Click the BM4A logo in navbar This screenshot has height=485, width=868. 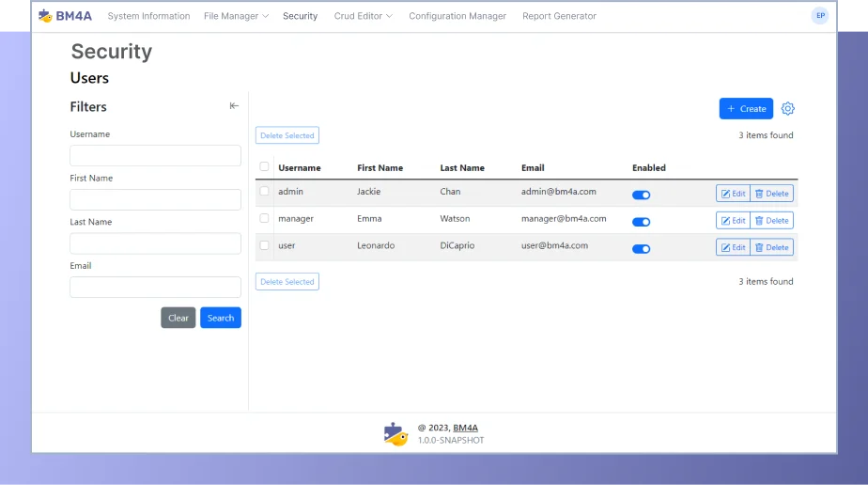(x=65, y=15)
